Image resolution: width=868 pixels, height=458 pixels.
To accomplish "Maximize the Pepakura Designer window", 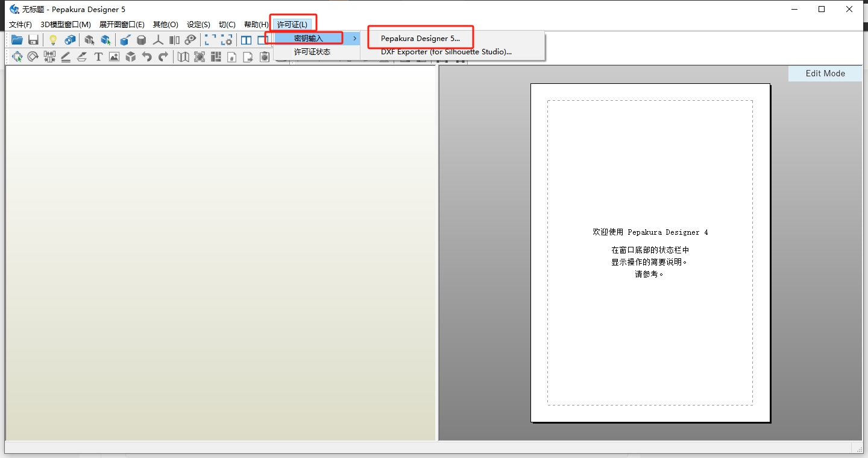I will pos(822,9).
